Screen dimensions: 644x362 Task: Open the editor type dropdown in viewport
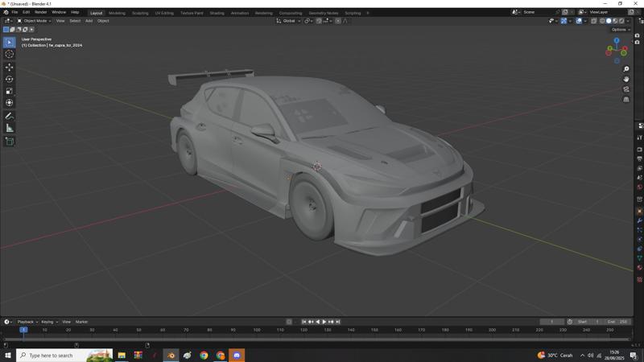8,21
